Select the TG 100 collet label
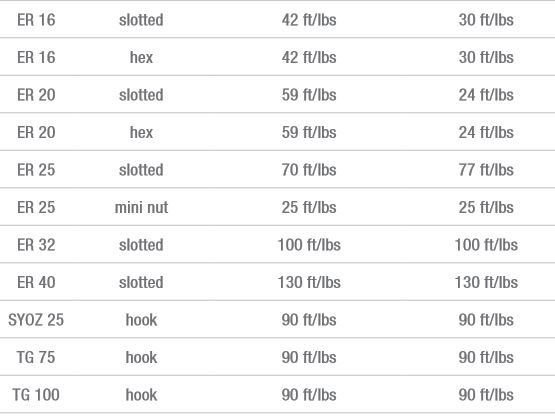The height and width of the screenshot is (416, 555). click(x=36, y=395)
